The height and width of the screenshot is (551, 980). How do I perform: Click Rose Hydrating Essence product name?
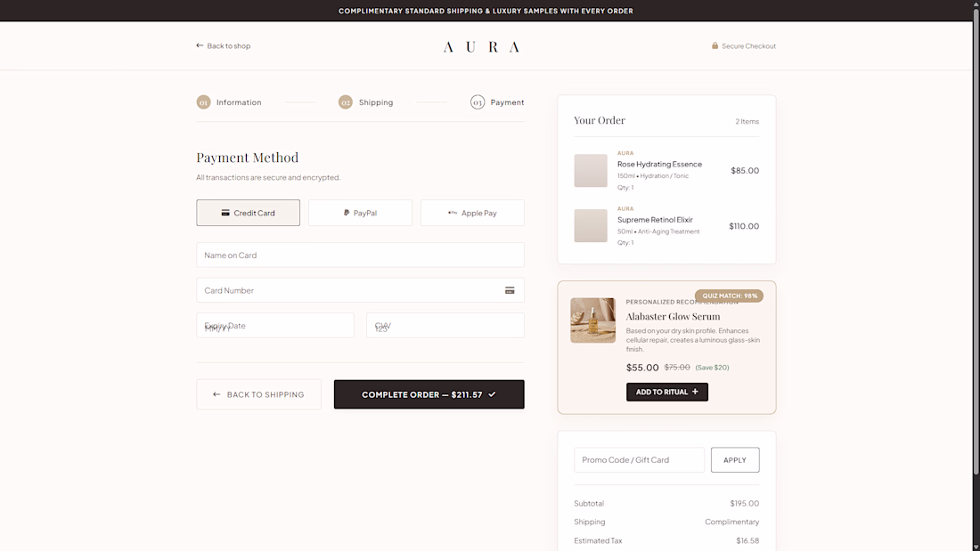pyautogui.click(x=659, y=165)
